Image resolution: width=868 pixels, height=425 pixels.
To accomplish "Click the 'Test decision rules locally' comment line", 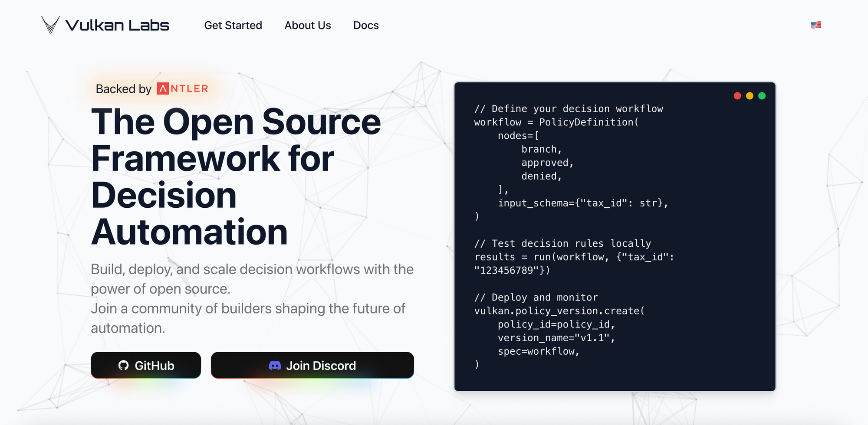I will (562, 244).
